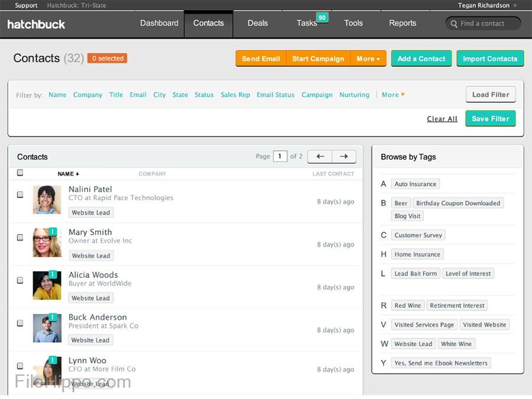Open Nalini Patel contact name
532x399 pixels.
point(90,189)
